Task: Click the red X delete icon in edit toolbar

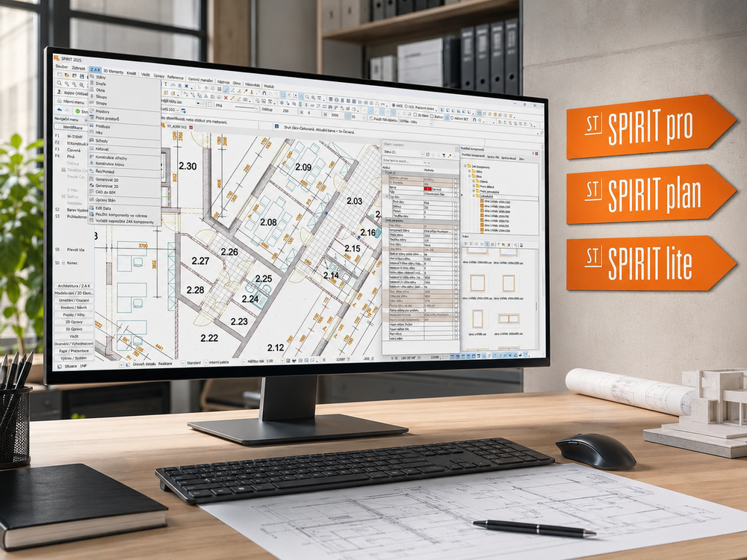Action: 226,98
